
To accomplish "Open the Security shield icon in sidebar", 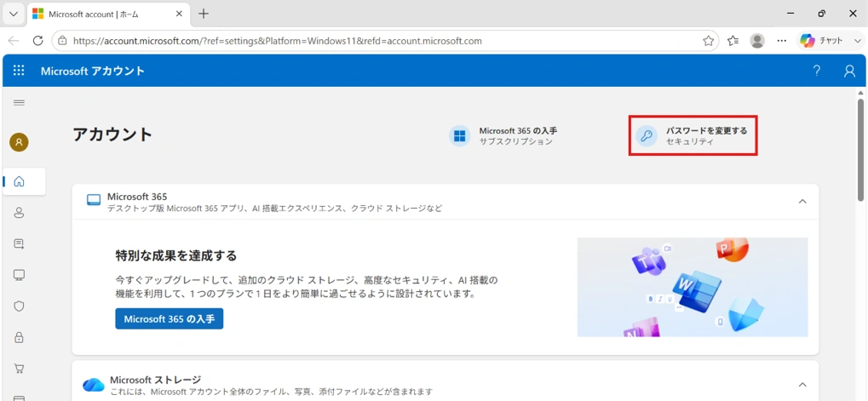I will click(19, 306).
